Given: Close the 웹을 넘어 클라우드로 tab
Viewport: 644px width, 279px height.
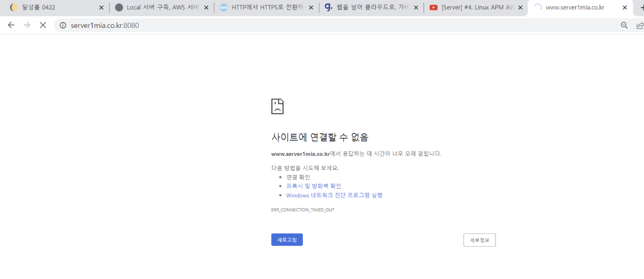Looking at the screenshot, I should click(x=416, y=8).
